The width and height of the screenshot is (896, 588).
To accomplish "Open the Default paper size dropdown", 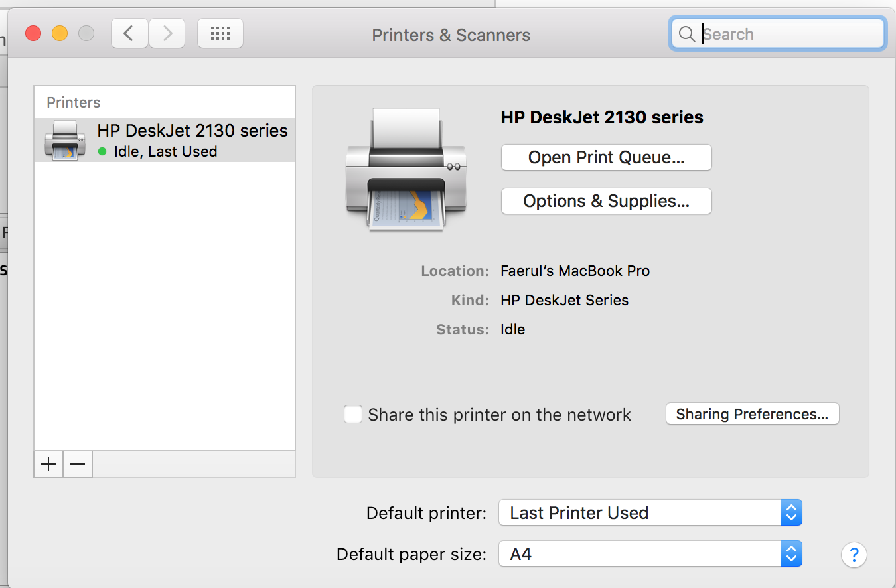I will pyautogui.click(x=650, y=554).
